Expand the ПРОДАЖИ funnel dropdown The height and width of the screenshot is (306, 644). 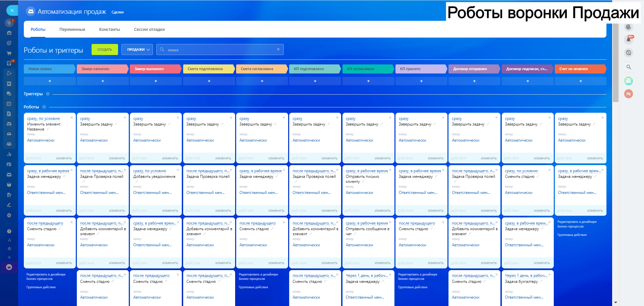click(x=137, y=49)
